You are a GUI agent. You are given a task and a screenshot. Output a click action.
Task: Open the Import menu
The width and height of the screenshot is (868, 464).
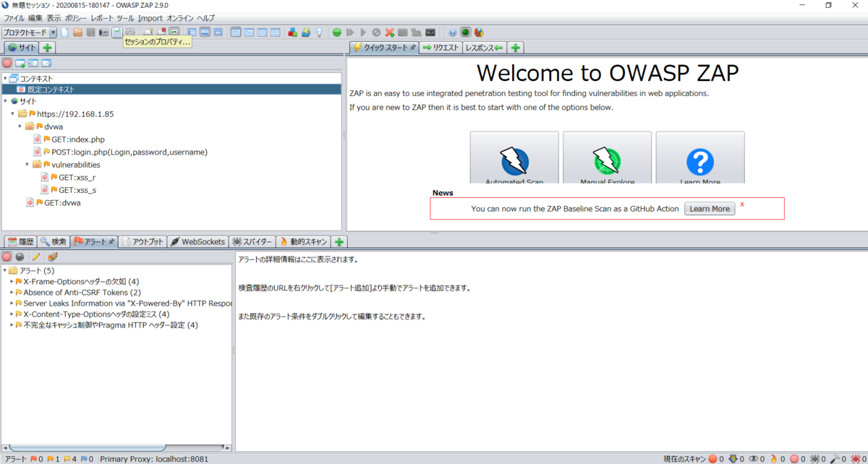150,17
